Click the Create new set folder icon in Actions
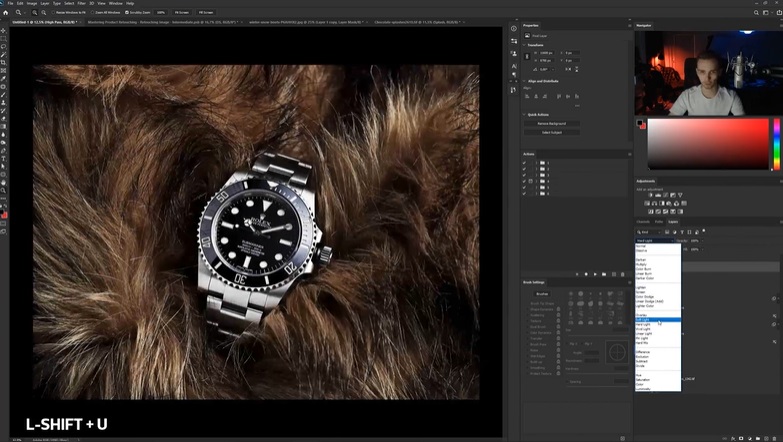This screenshot has height=442, width=783. pos(604,274)
